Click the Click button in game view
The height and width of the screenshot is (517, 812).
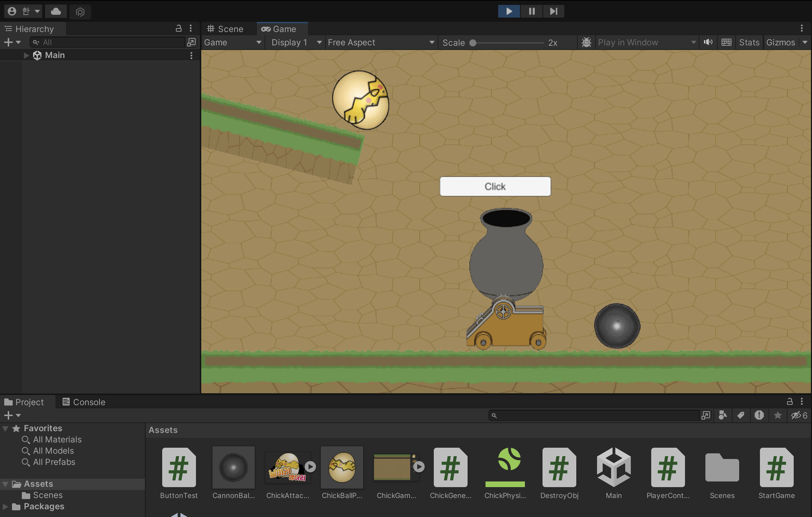[495, 186]
